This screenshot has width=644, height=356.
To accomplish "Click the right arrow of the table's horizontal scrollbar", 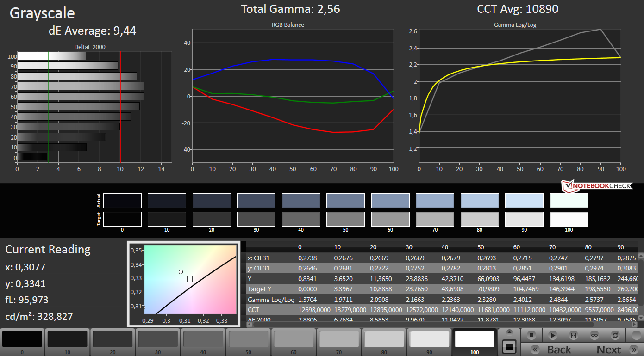I will tap(635, 325).
